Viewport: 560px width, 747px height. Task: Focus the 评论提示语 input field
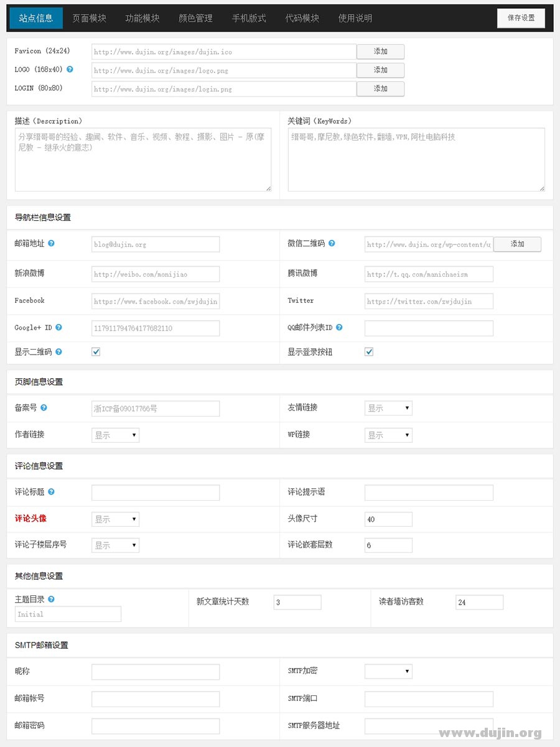429,493
